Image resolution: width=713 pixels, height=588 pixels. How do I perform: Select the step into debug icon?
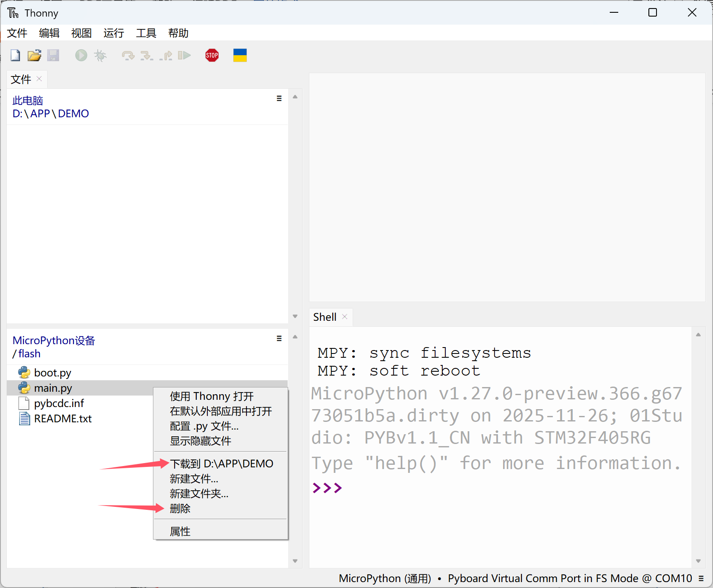[147, 55]
